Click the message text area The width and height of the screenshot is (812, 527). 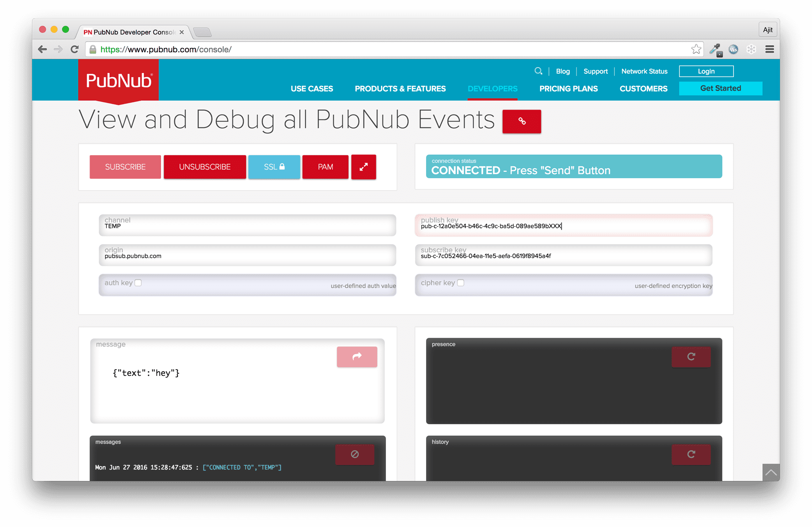click(x=238, y=381)
